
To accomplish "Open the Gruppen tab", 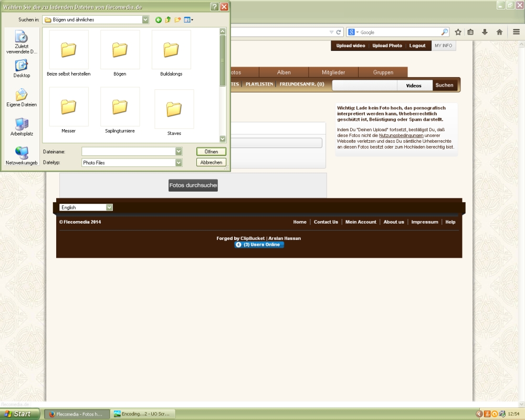I will click(x=383, y=72).
